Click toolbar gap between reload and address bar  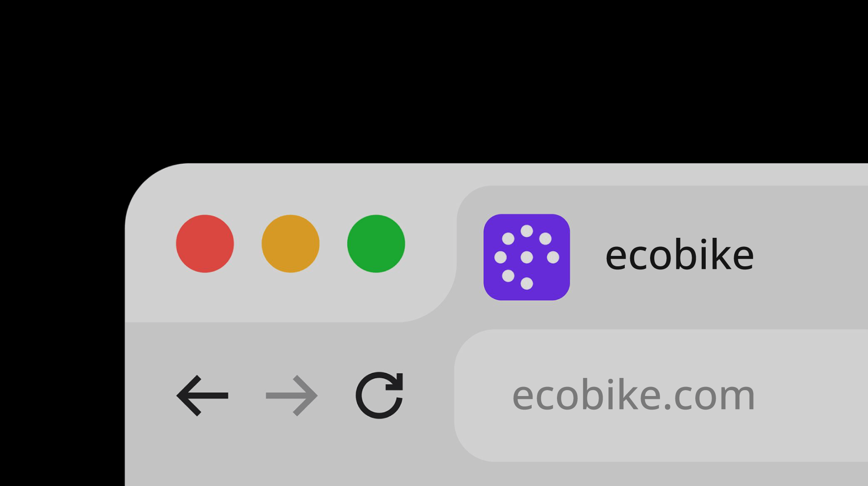(429, 396)
